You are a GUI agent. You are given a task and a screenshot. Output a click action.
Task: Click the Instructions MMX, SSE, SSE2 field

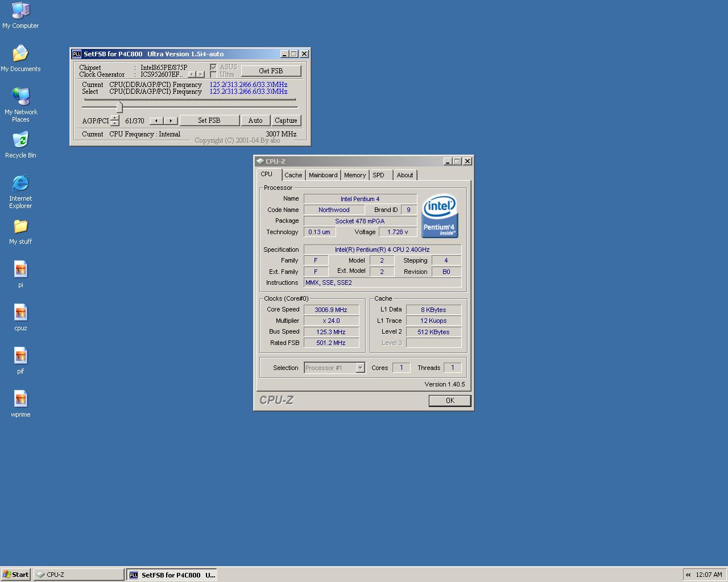pyautogui.click(x=382, y=282)
